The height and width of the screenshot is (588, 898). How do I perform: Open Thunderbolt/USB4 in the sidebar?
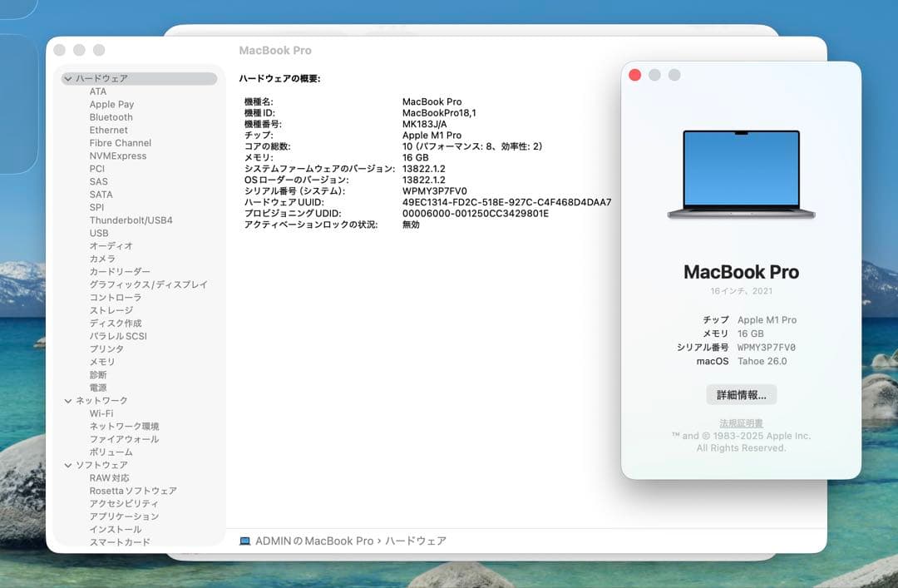click(131, 220)
